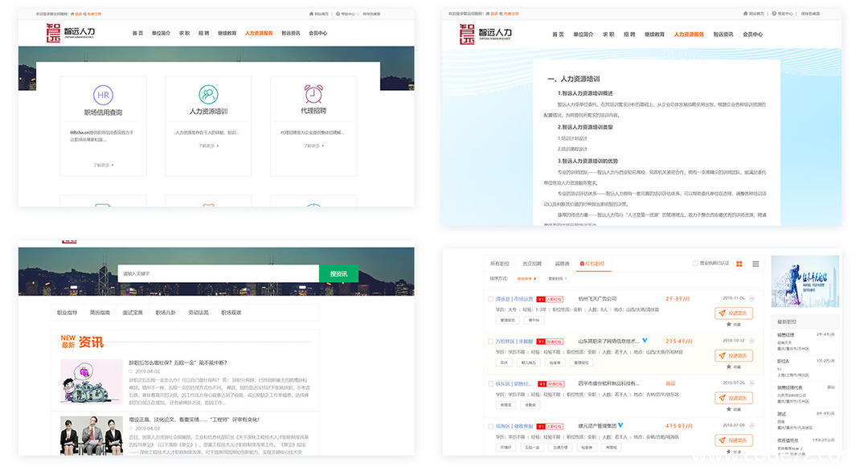868x475 pixels.
Task: Click the paper plane icon in 杭州飞天广告公司 row
Action: point(722,313)
